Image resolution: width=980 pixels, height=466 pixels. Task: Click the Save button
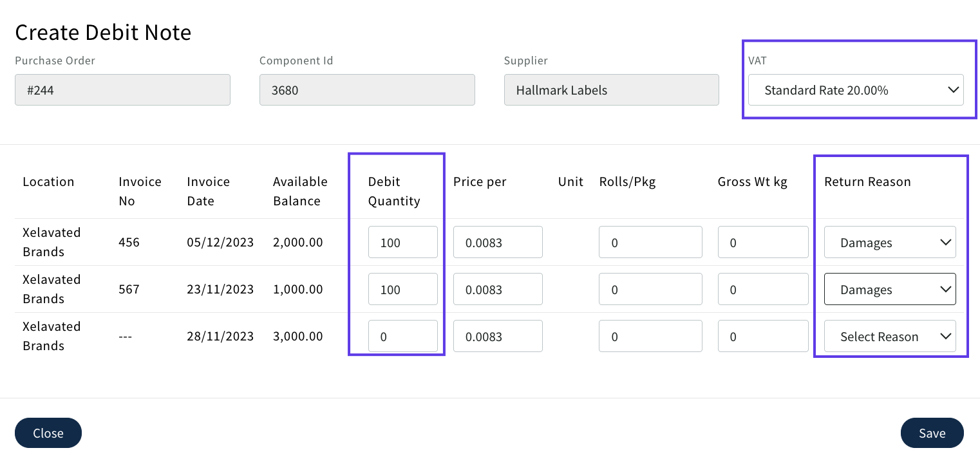pyautogui.click(x=932, y=433)
